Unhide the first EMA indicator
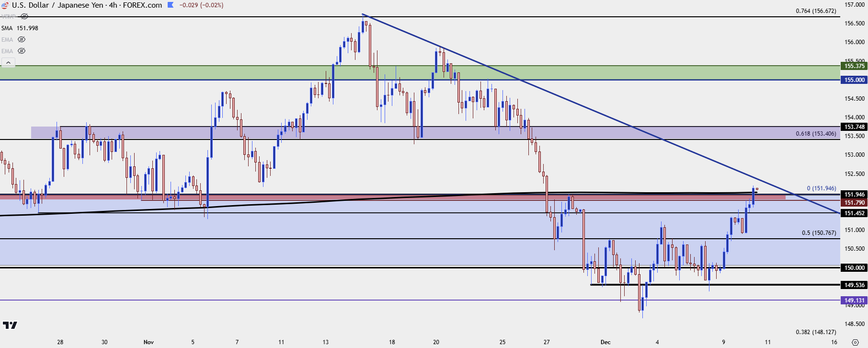Viewport: 868px width, 348px height. (x=22, y=39)
